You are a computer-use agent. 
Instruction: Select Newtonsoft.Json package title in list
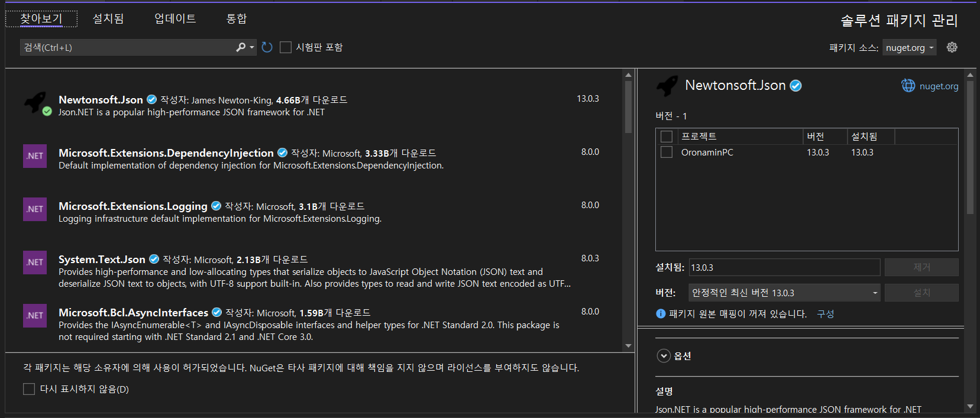101,99
